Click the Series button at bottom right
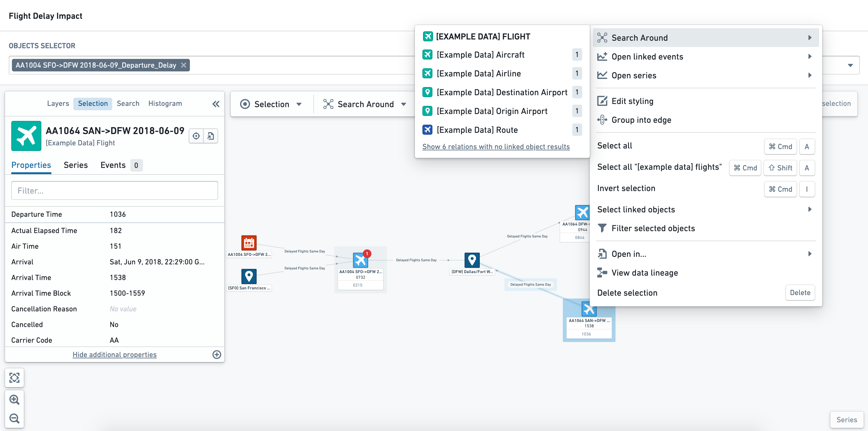 pos(846,420)
